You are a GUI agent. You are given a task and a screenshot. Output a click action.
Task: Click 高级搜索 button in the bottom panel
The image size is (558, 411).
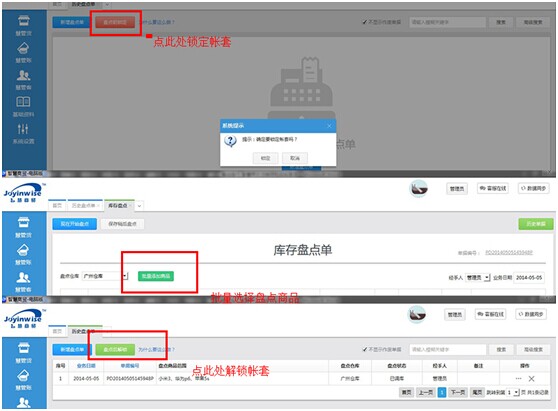click(x=533, y=349)
